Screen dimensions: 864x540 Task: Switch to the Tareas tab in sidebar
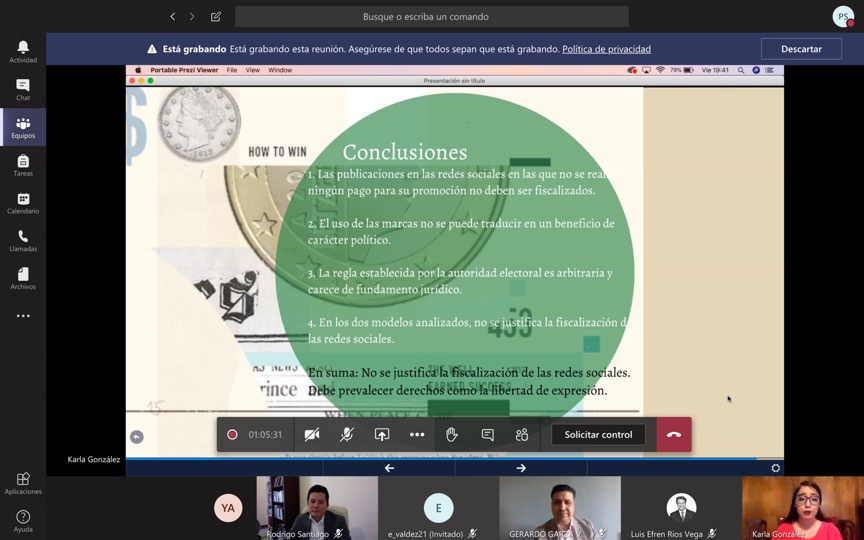(x=22, y=165)
